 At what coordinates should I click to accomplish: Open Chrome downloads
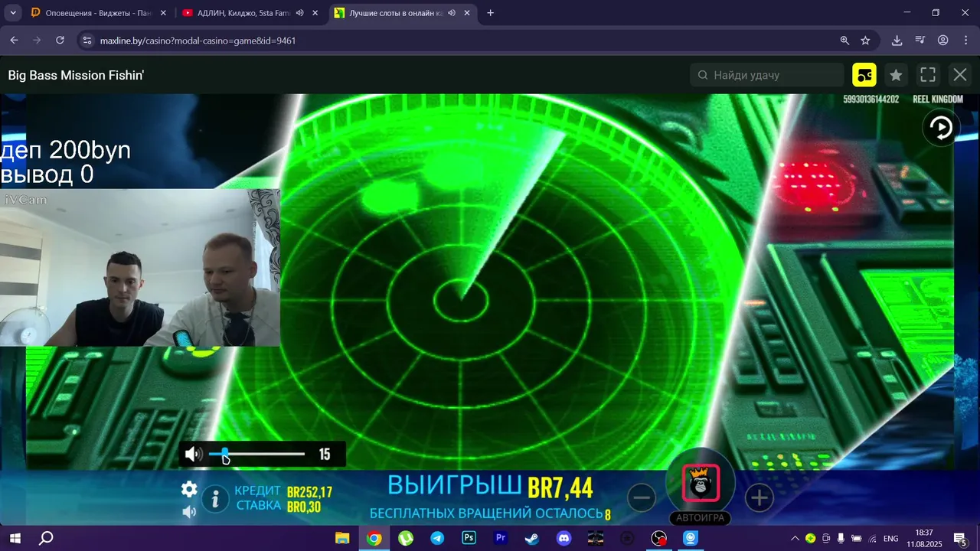click(x=897, y=41)
